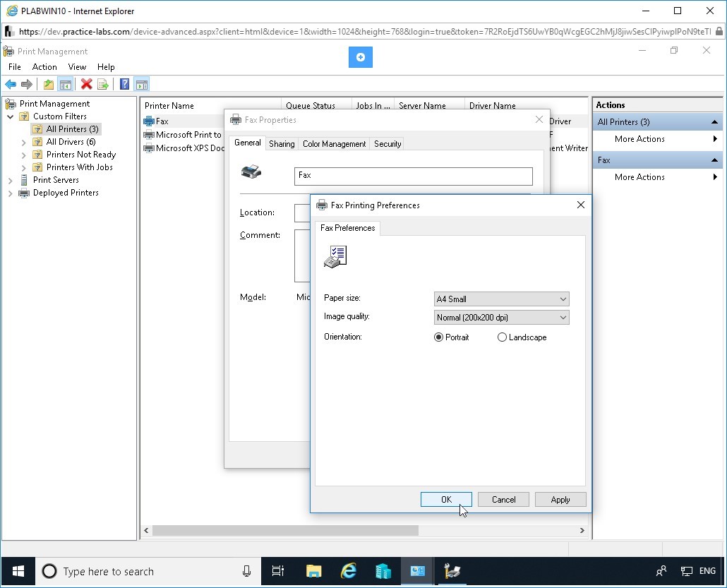The height and width of the screenshot is (588, 727).
Task: Select the Portrait orientation radio button
Action: click(x=438, y=337)
